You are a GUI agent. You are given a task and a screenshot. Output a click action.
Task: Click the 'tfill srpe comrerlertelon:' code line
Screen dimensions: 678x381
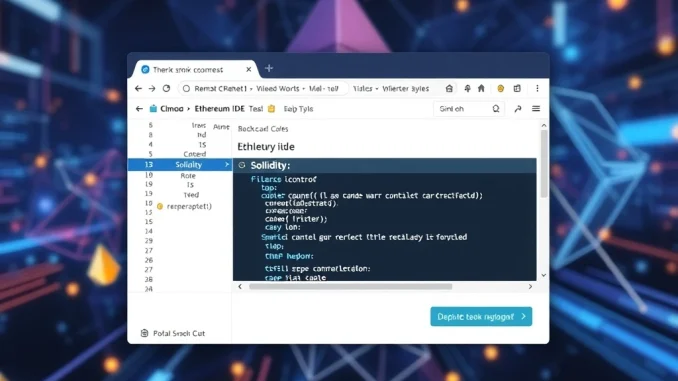coord(317,269)
